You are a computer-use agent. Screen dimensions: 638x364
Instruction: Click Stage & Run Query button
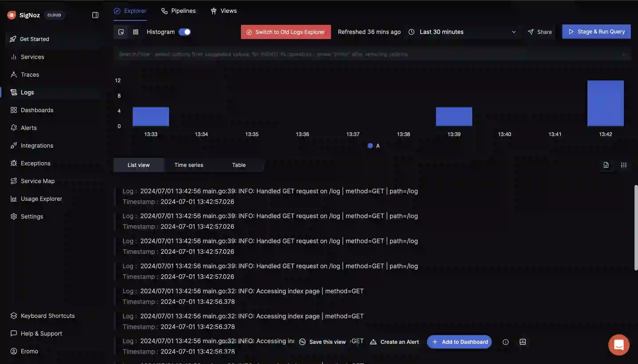point(596,31)
